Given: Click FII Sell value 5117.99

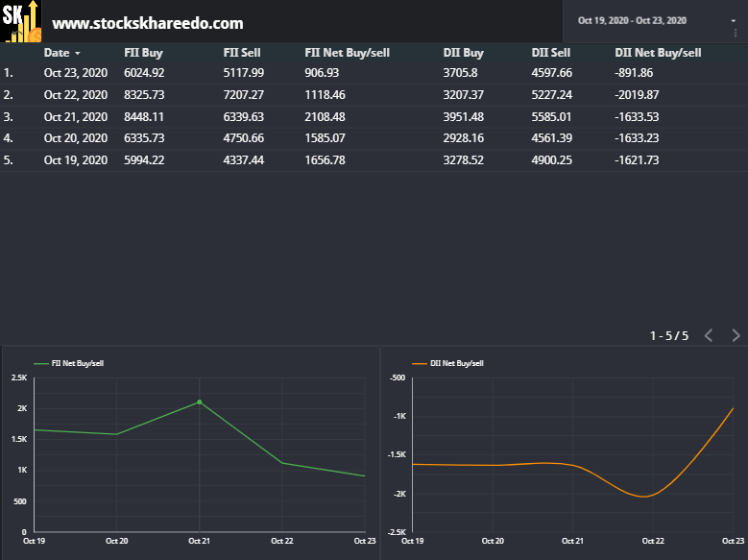Looking at the screenshot, I should 243,73.
